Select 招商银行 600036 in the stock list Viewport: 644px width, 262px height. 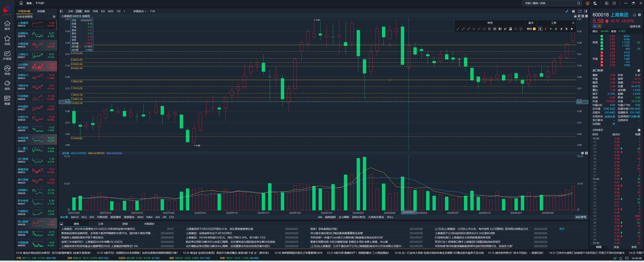pos(37,191)
